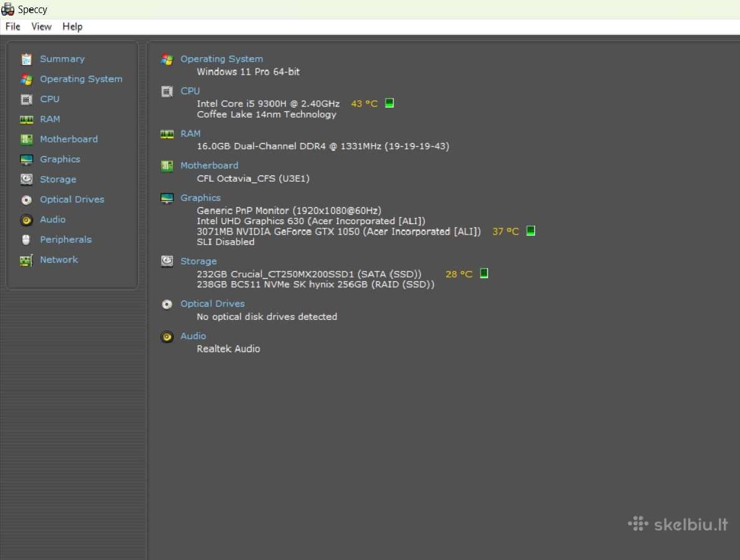Click the Optical Drives heading in summary pane

(x=213, y=304)
